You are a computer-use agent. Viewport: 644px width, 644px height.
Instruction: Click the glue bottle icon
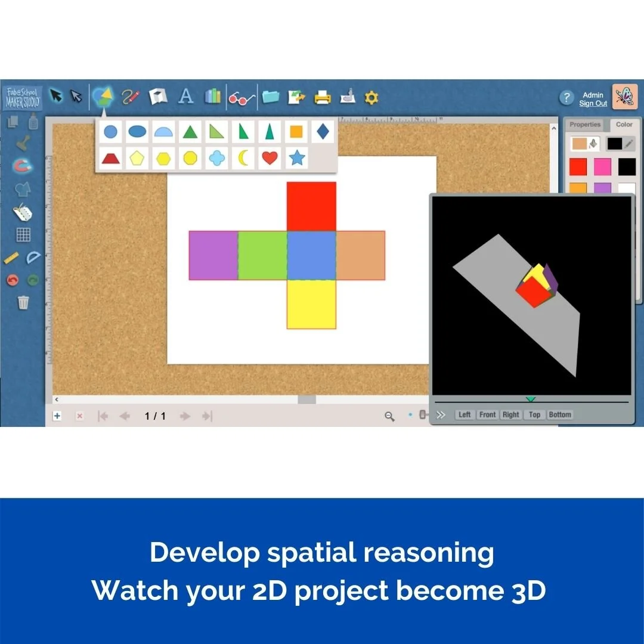pyautogui.click(x=33, y=122)
